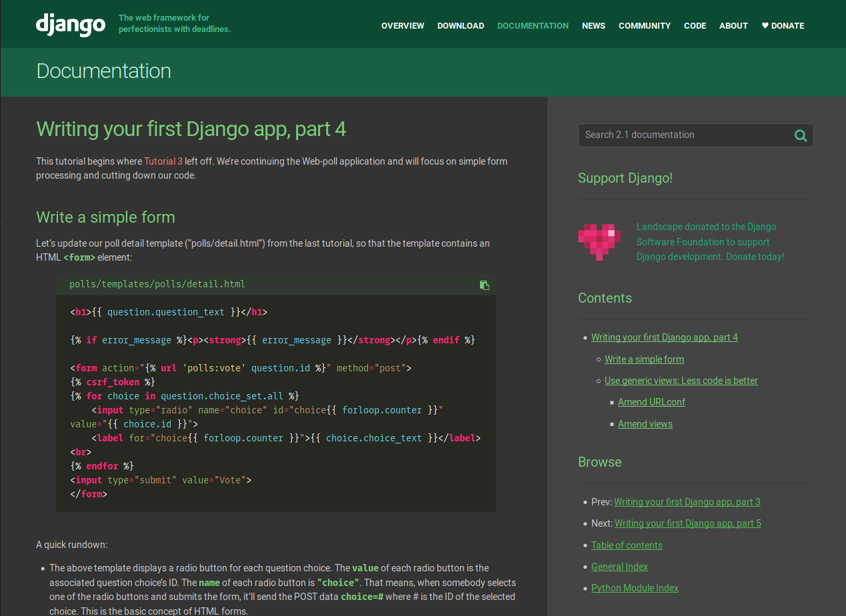Click the code line with endfor
Screen dimensions: 846x616
point(102,466)
